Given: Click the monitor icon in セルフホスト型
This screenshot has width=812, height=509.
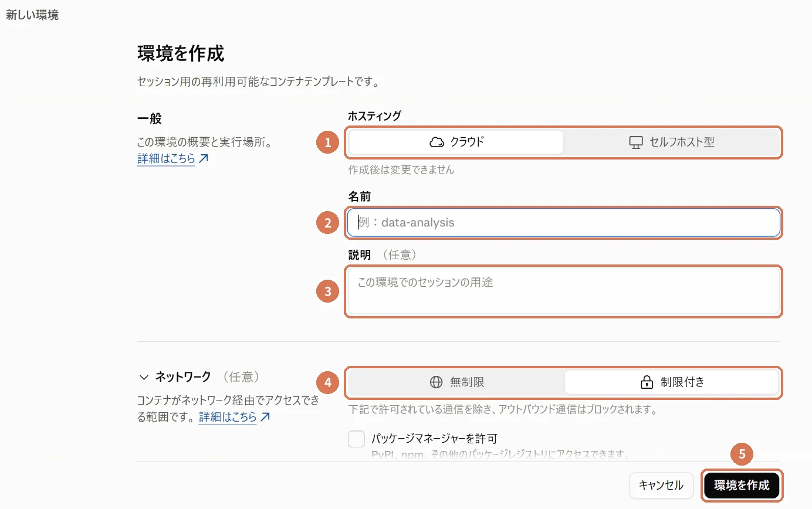Looking at the screenshot, I should coord(636,142).
